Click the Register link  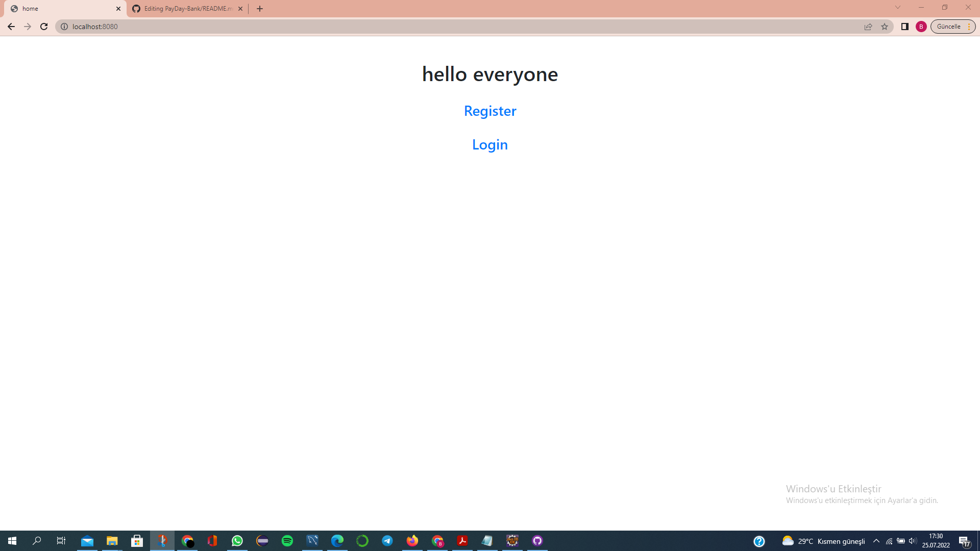click(x=489, y=111)
